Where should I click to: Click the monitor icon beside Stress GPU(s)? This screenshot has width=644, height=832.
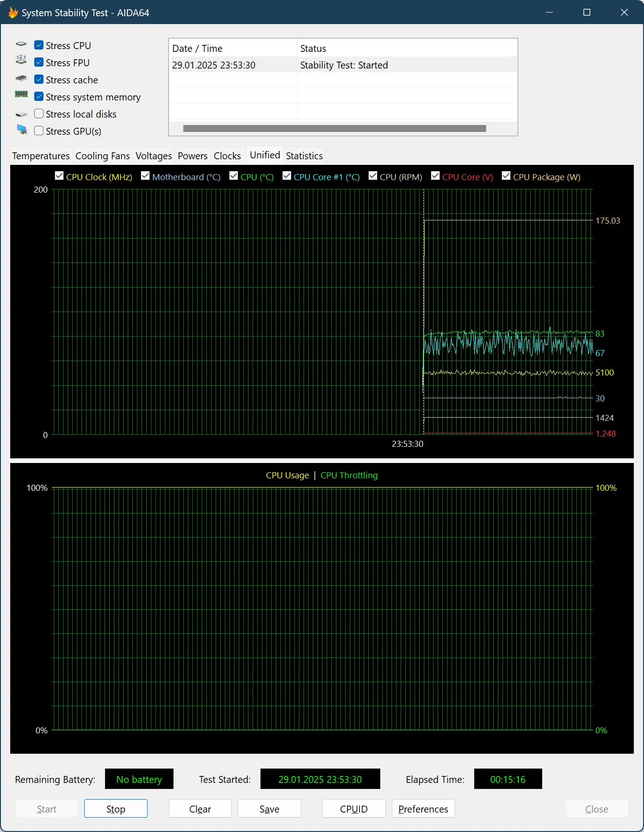(x=22, y=130)
